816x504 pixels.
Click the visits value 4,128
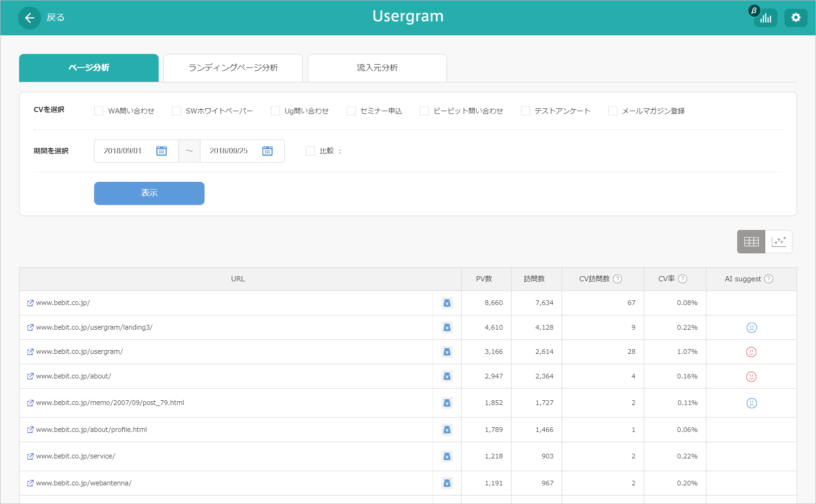544,327
